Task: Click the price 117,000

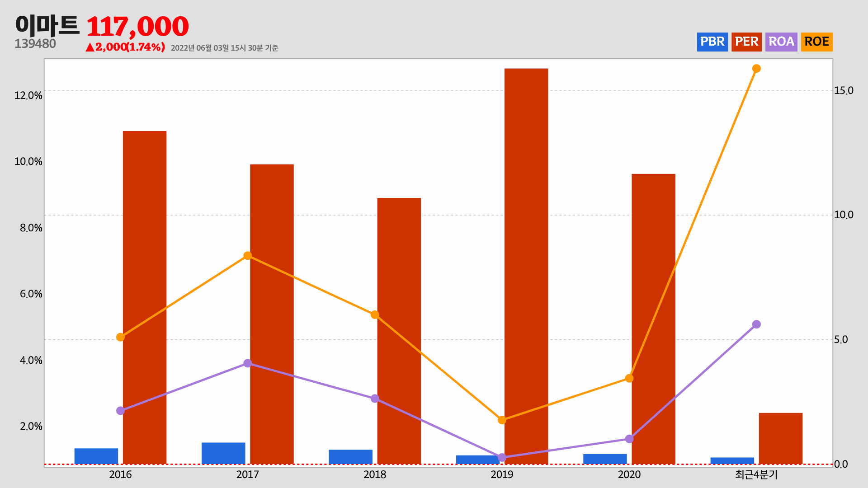Action: coord(137,27)
